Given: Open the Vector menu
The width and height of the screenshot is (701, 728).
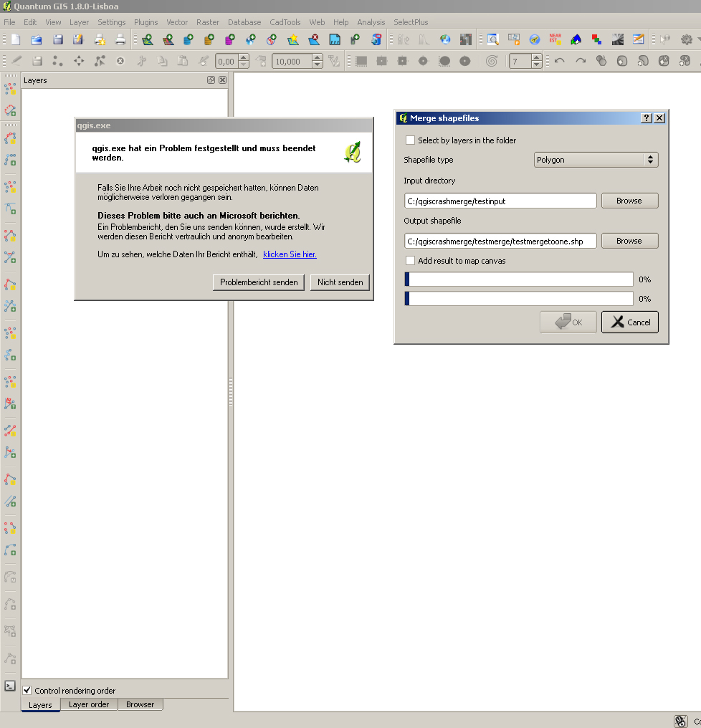Looking at the screenshot, I should tap(177, 22).
